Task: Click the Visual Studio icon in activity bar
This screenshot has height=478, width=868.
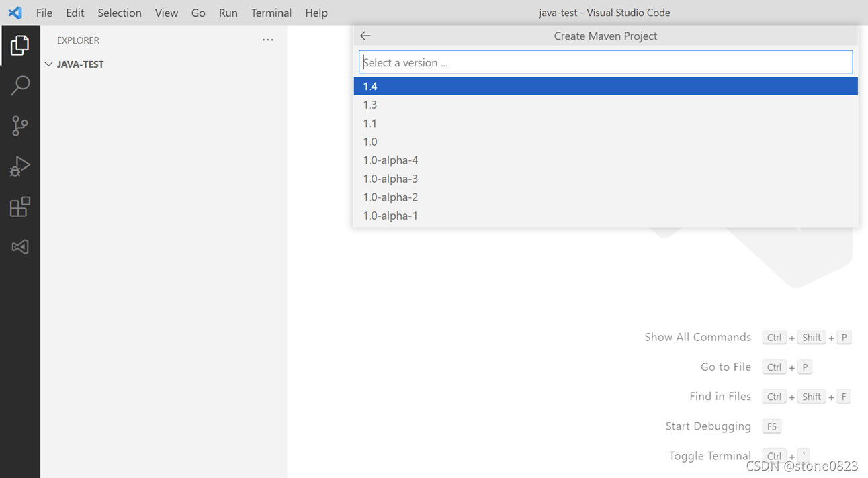Action: 20,247
